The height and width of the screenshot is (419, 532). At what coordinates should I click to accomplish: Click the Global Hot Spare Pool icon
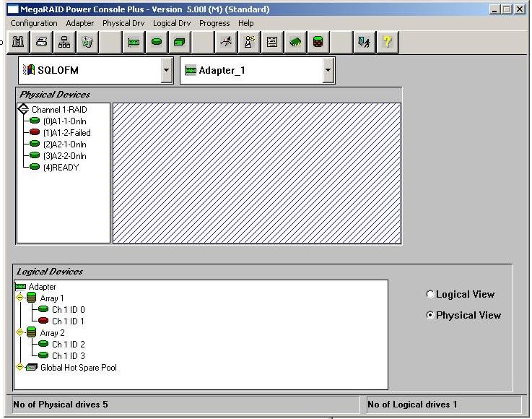coord(32,367)
